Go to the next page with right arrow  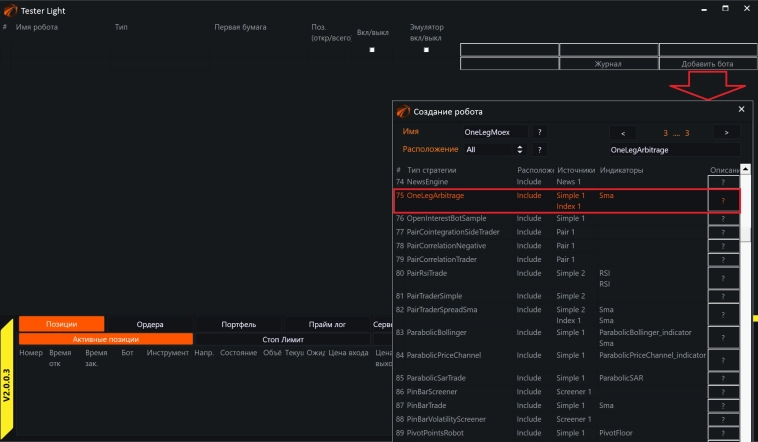(x=726, y=132)
